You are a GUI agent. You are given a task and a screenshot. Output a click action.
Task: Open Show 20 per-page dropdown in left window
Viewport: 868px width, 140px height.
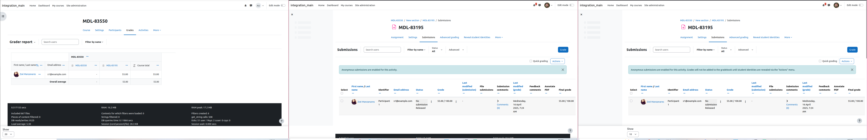pos(8,134)
